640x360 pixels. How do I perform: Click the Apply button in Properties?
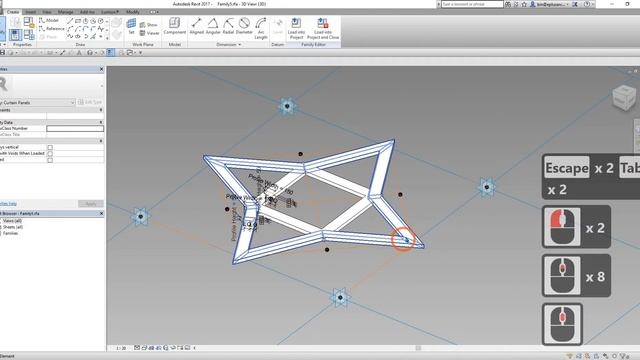[x=91, y=204]
